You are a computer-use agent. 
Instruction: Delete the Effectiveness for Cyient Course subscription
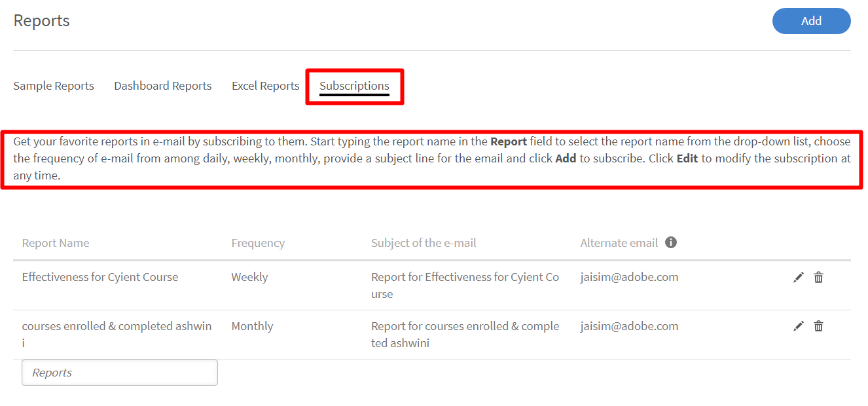[818, 278]
